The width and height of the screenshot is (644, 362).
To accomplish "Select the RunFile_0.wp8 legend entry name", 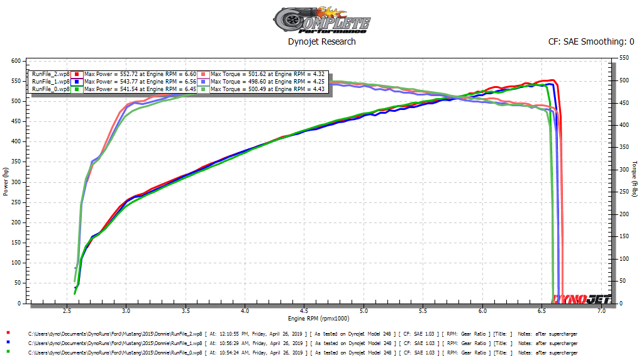I will 50,89.
